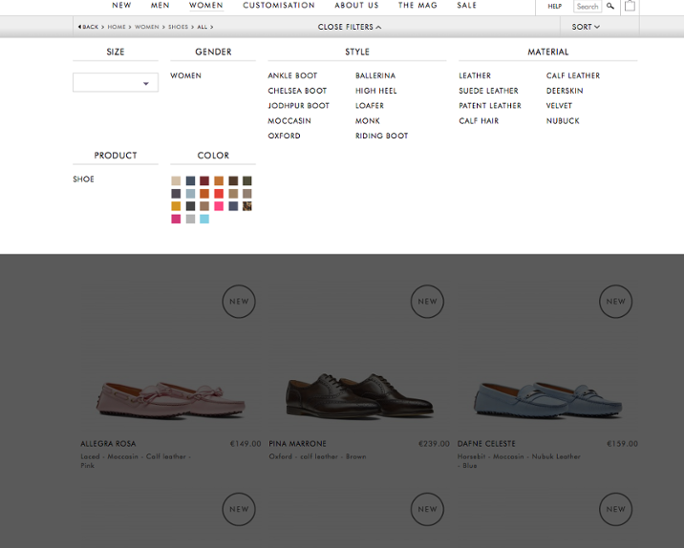Select the LEATHER material filter

click(x=475, y=75)
